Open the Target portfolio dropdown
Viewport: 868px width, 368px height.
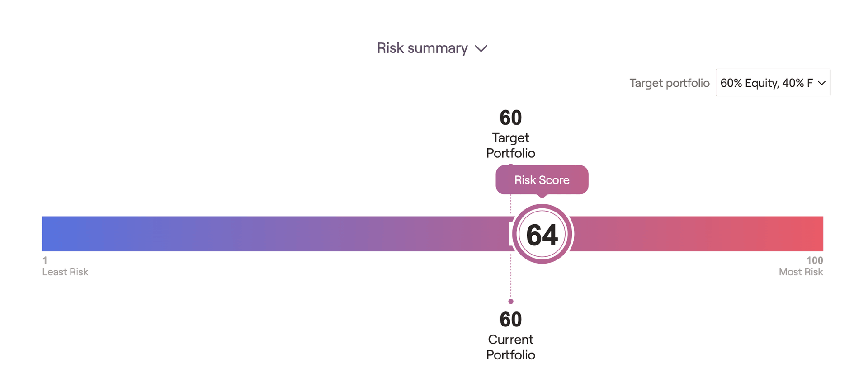point(773,83)
